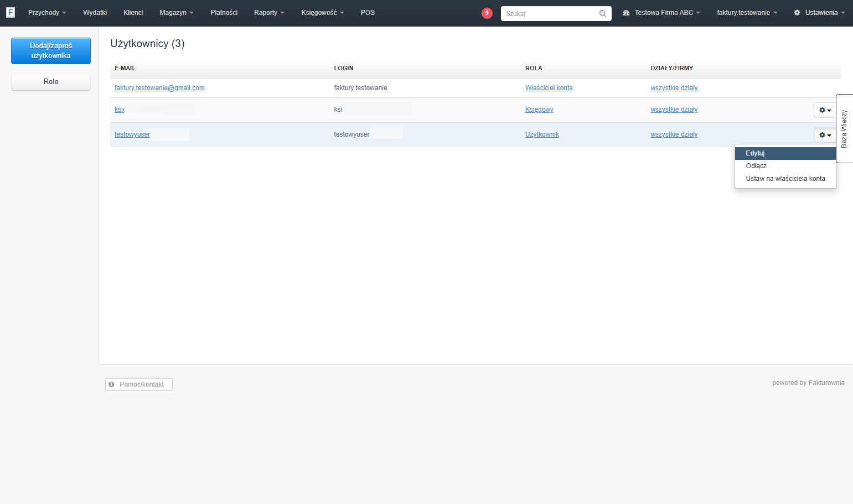Click the Ustawienia gear icon
Screen dimensions: 853x504
coord(797,13)
